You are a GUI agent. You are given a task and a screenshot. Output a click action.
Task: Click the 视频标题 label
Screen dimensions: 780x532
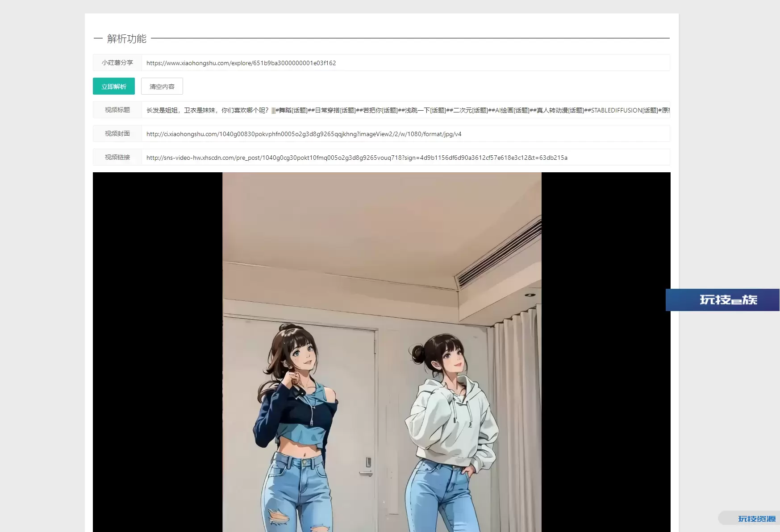click(x=117, y=110)
